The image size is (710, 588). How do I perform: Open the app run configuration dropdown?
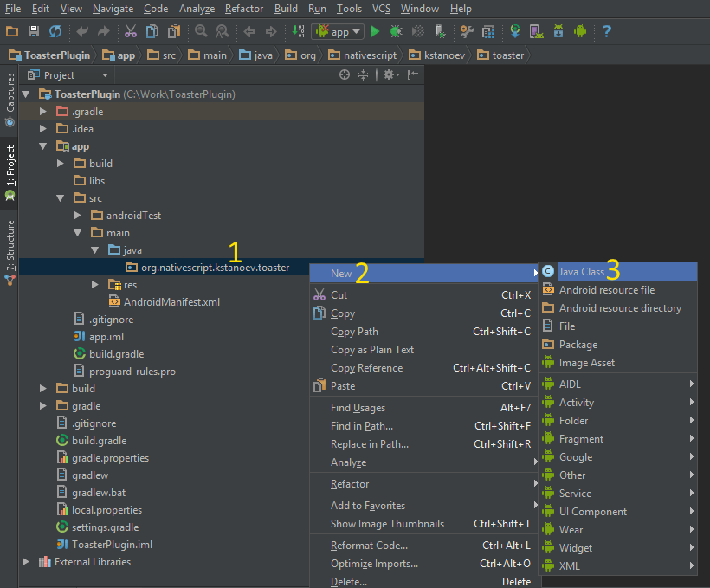click(x=338, y=32)
